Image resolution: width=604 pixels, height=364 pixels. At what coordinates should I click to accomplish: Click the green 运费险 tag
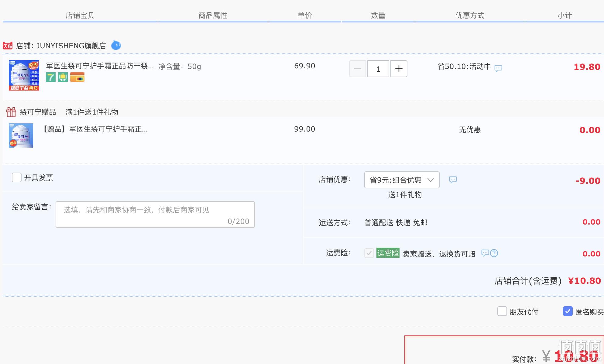point(388,253)
